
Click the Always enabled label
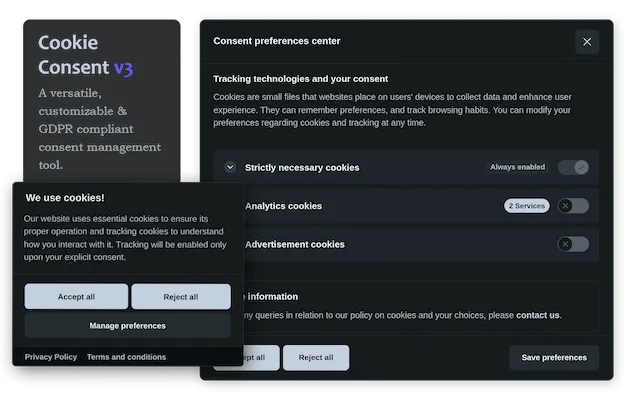point(517,167)
